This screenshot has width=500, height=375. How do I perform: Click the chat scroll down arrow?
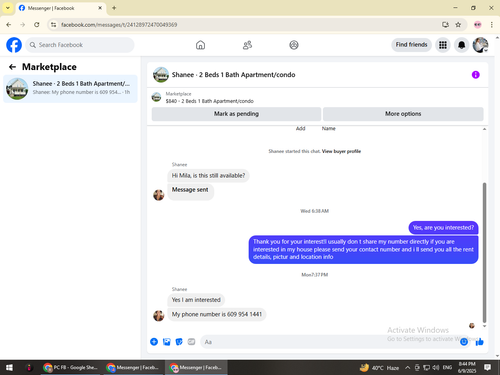tap(484, 326)
